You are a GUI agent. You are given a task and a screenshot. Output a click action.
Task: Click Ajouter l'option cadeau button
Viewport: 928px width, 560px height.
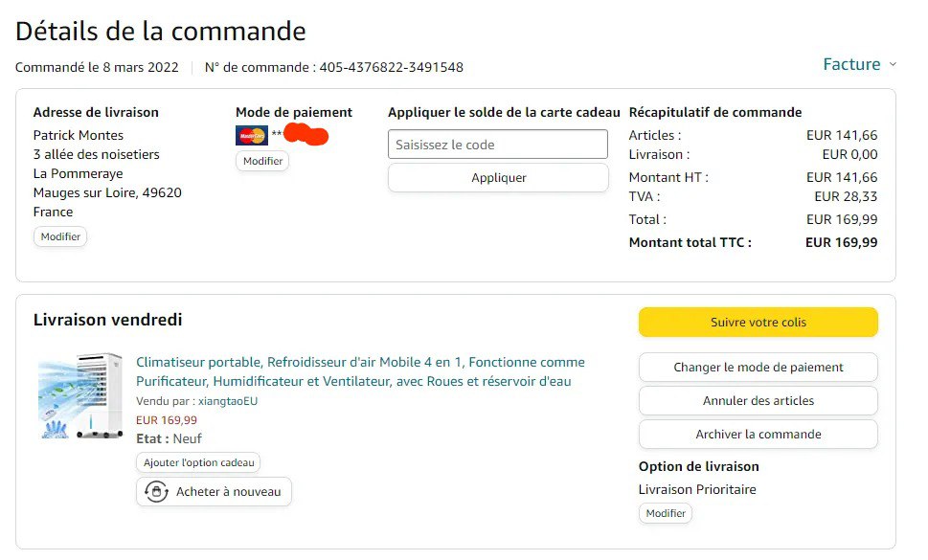point(198,462)
